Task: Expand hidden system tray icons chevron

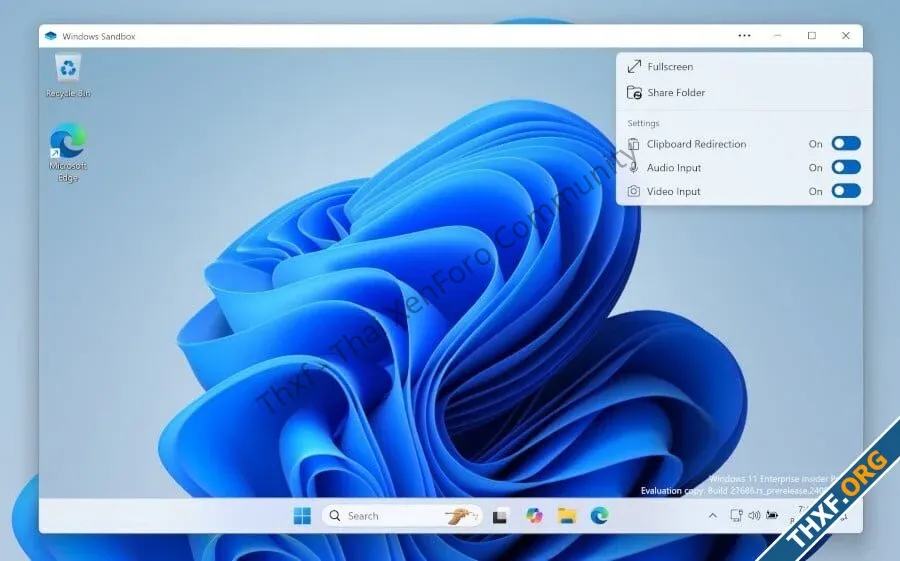Action: 712,516
